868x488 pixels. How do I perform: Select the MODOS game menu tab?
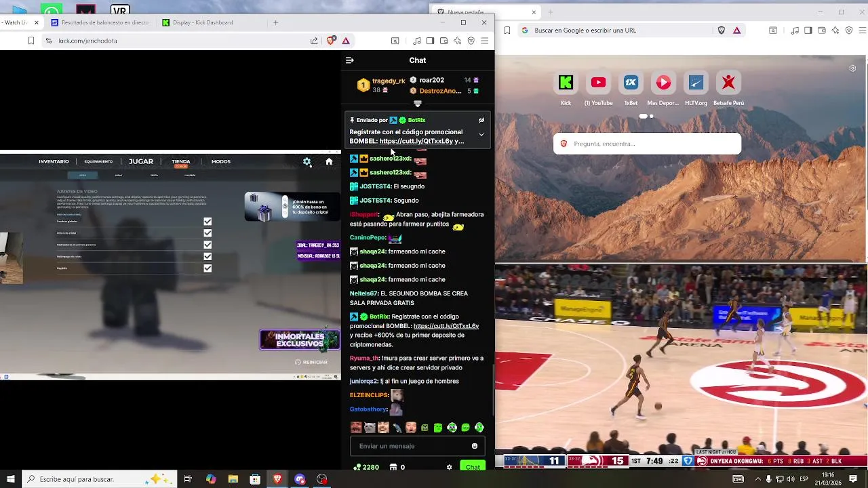click(221, 161)
